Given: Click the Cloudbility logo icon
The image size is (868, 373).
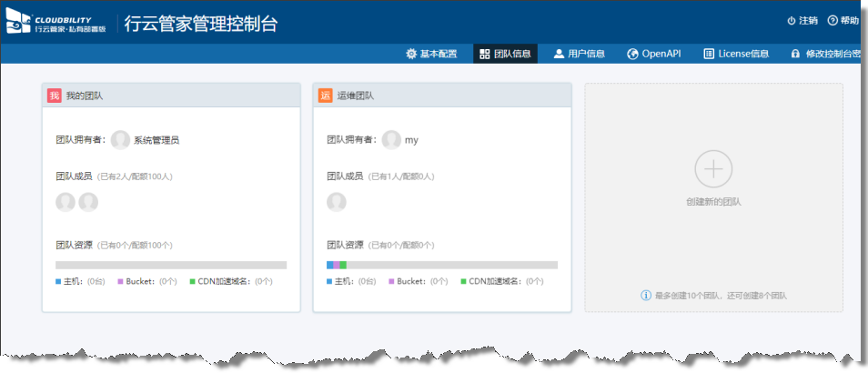Looking at the screenshot, I should (18, 24).
